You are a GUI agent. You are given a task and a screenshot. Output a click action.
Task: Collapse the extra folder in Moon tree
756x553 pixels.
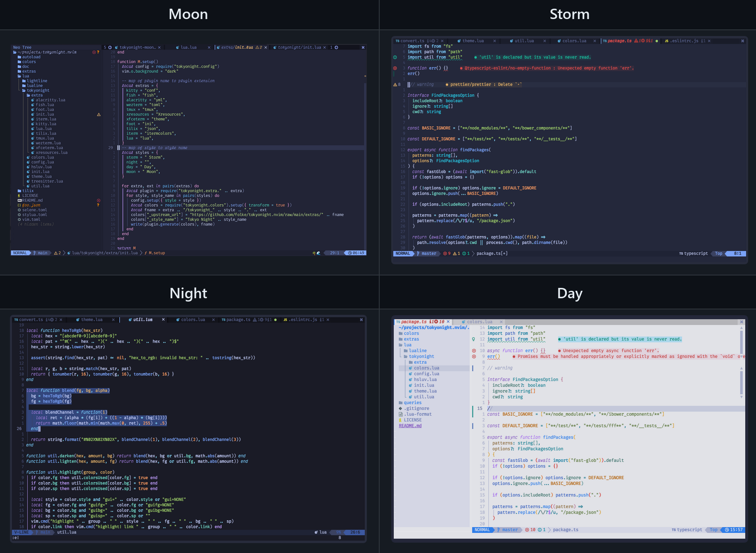pyautogui.click(x=34, y=95)
